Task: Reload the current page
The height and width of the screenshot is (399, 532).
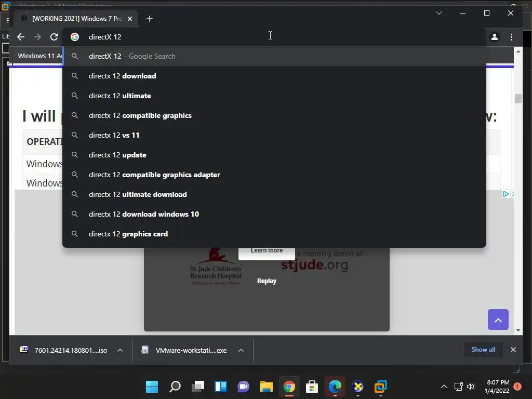Action: tap(54, 37)
